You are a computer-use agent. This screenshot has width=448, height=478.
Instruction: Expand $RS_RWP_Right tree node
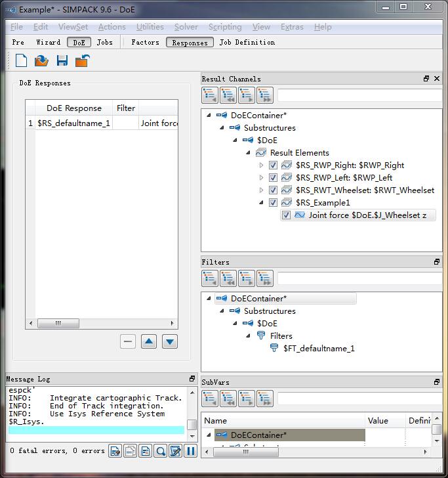pos(261,165)
